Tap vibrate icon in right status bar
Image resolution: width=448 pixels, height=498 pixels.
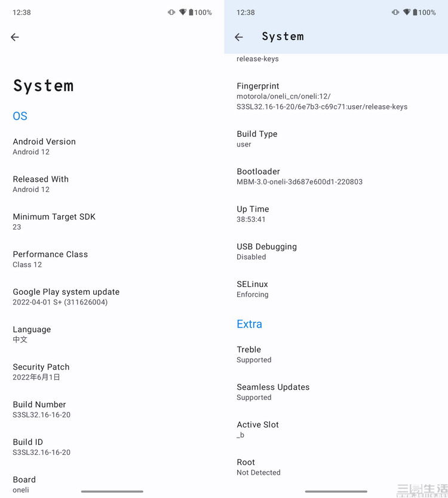tap(395, 13)
